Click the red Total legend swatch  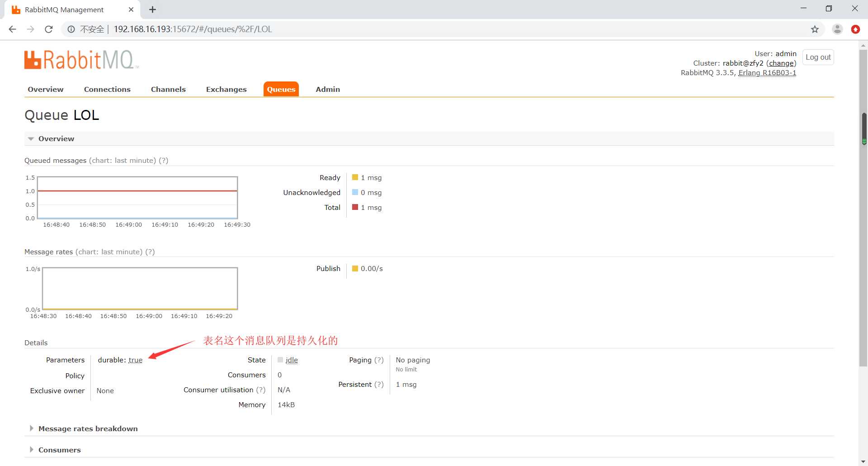[355, 207]
